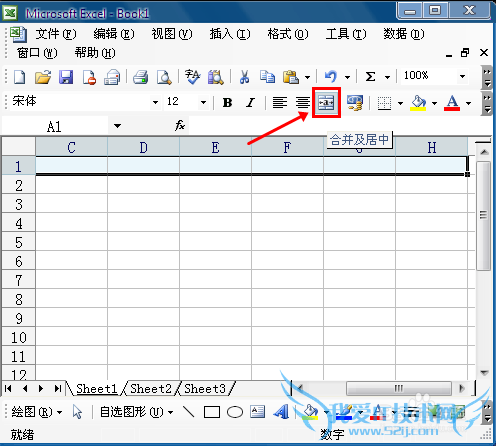This screenshot has height=446, width=496.
Task: Open AutoSum functions dropdown arrow
Action: pos(387,77)
